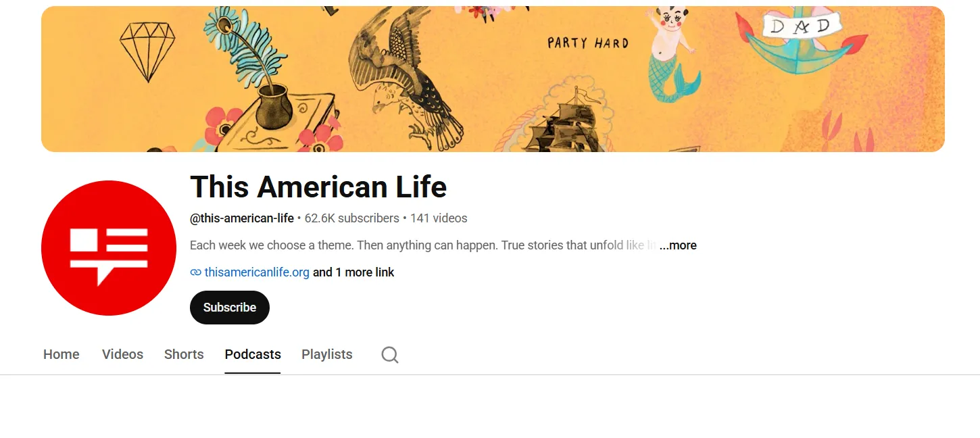Expand channel description with ...more

(x=678, y=245)
